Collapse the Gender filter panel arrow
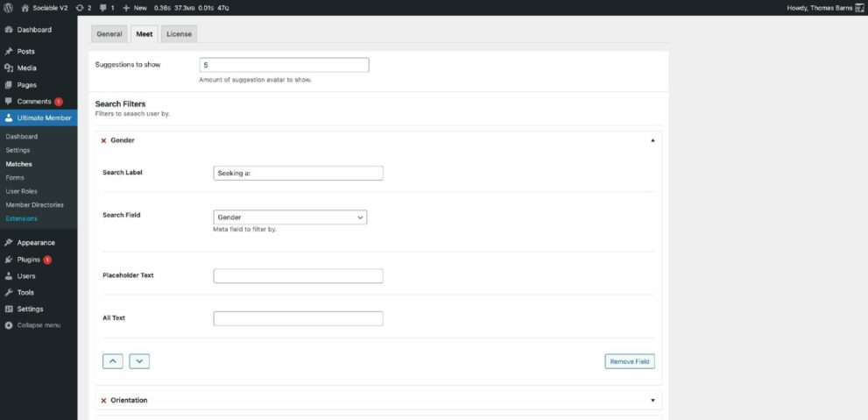This screenshot has width=868, height=420. coord(653,141)
